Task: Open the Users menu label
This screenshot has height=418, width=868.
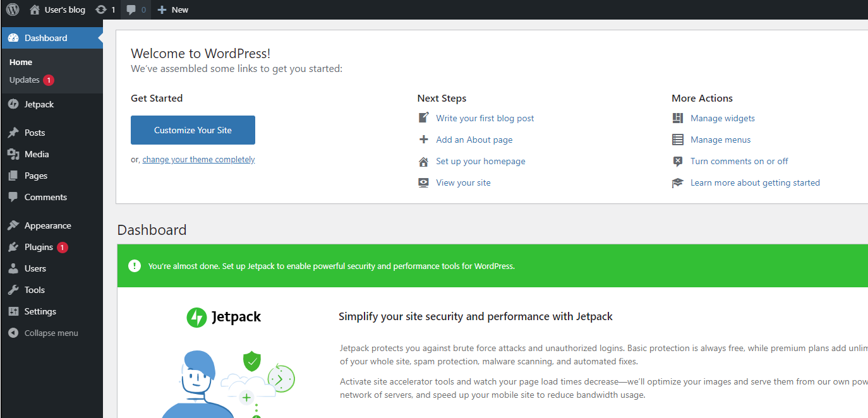Action: (35, 268)
